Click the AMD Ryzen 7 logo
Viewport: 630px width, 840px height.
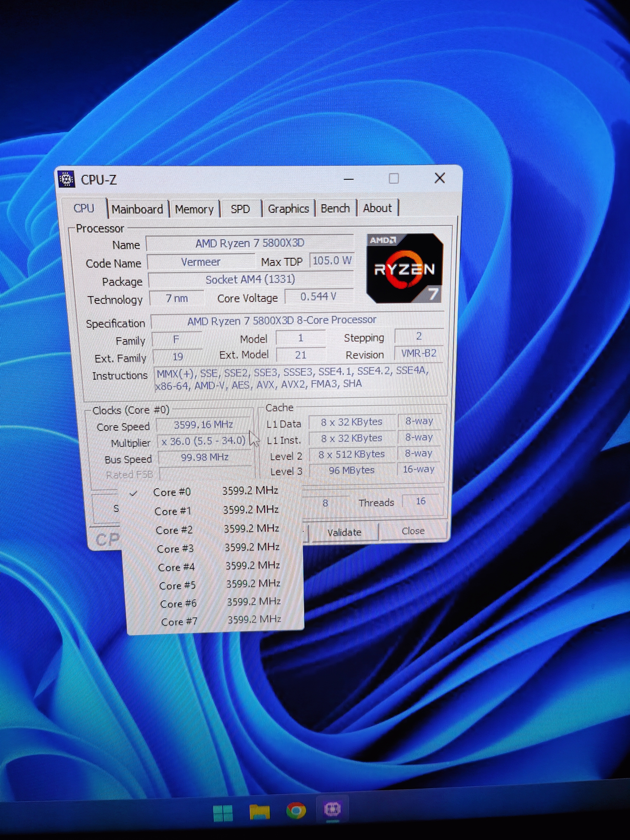[x=405, y=268]
